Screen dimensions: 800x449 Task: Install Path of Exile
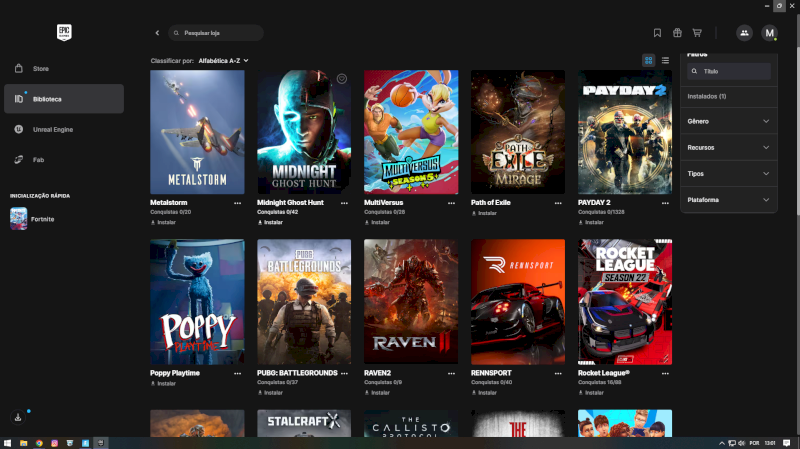[484, 213]
